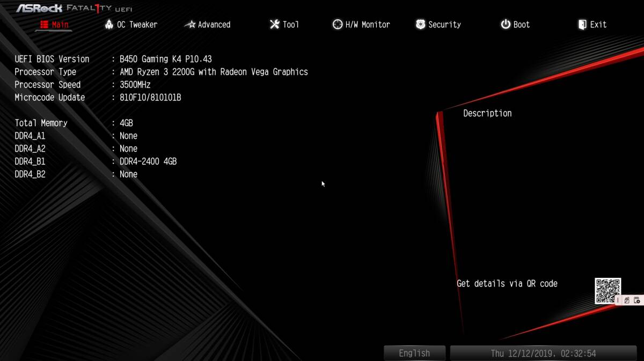Click the Main tab list icon

[44, 25]
